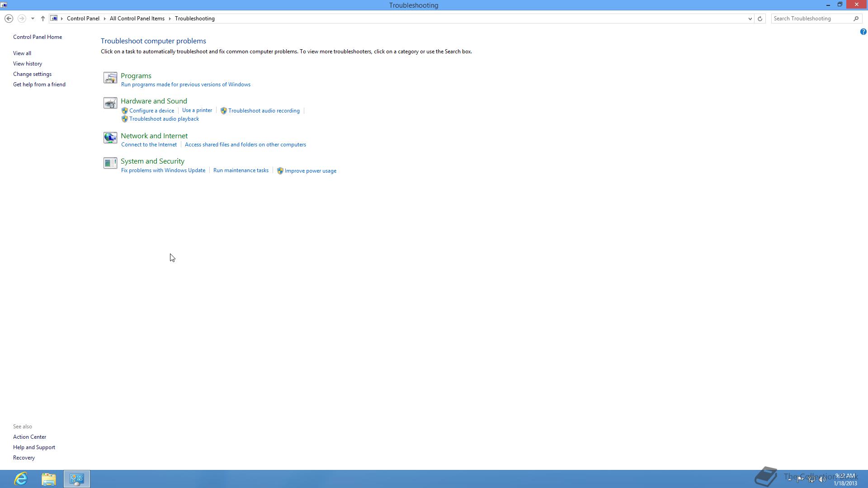Select the Control Panel taskbar button
868x488 pixels.
[x=77, y=479]
